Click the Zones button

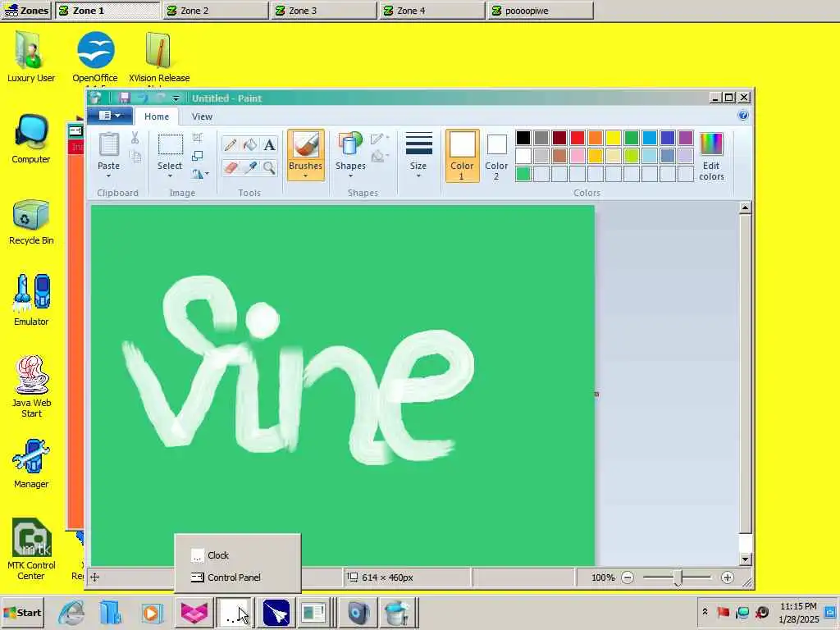(25, 11)
